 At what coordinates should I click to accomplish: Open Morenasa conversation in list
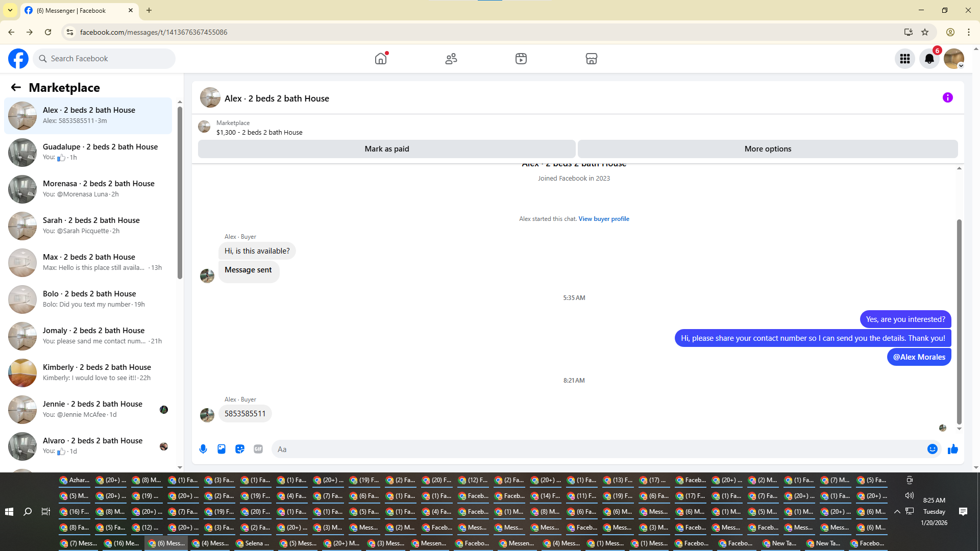click(88, 189)
